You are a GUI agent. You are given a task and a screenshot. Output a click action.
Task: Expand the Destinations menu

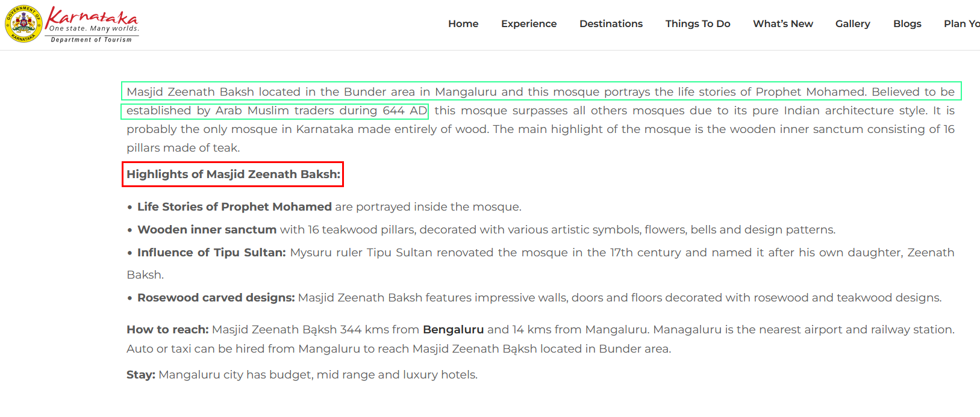(611, 23)
